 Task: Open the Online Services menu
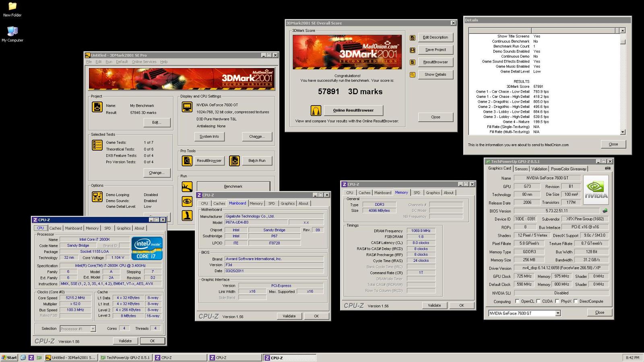(144, 62)
